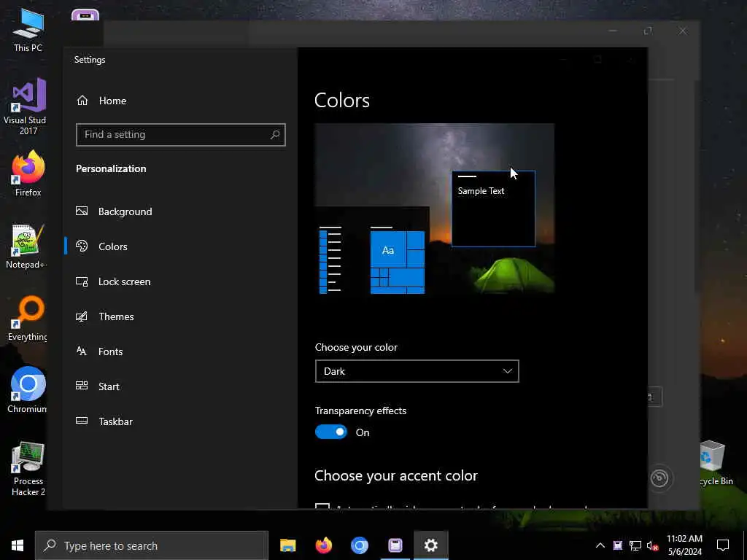Click the Colors palette icon in sidebar
This screenshot has height=560, width=747.
(x=82, y=246)
